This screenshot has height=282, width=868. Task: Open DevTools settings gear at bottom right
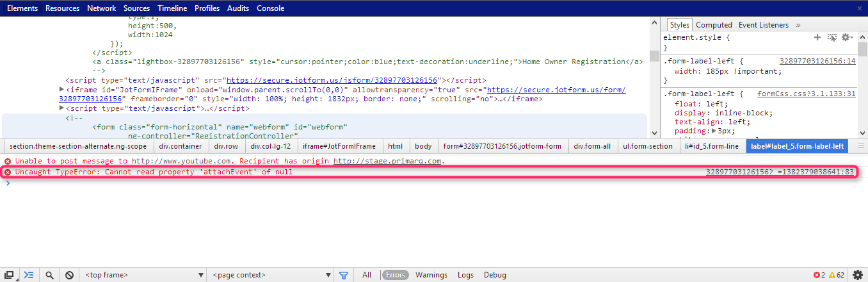[x=858, y=275]
